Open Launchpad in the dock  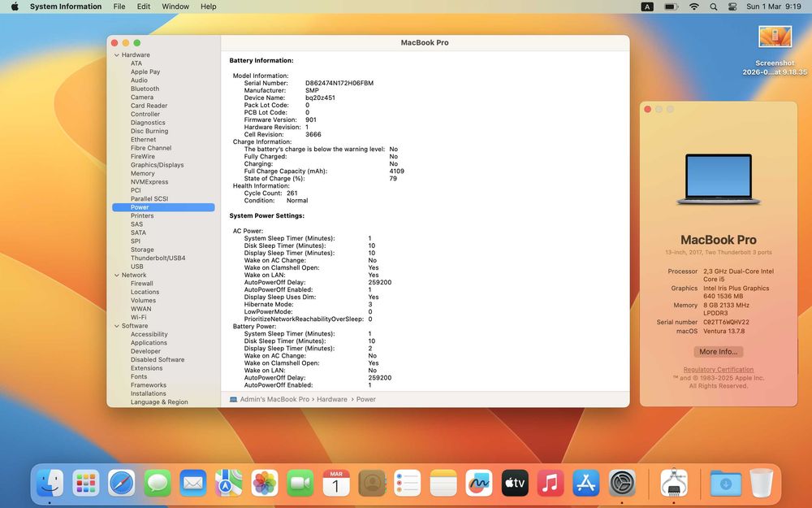click(86, 483)
